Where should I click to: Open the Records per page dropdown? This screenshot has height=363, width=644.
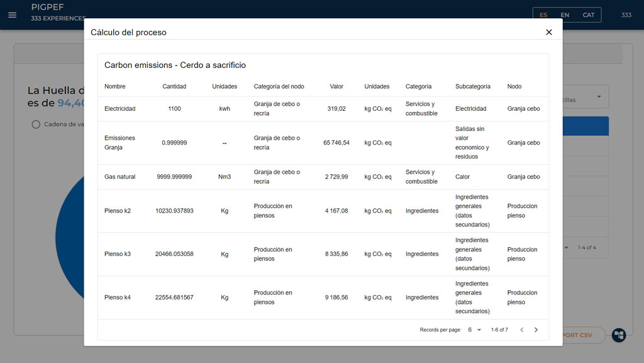[474, 330]
